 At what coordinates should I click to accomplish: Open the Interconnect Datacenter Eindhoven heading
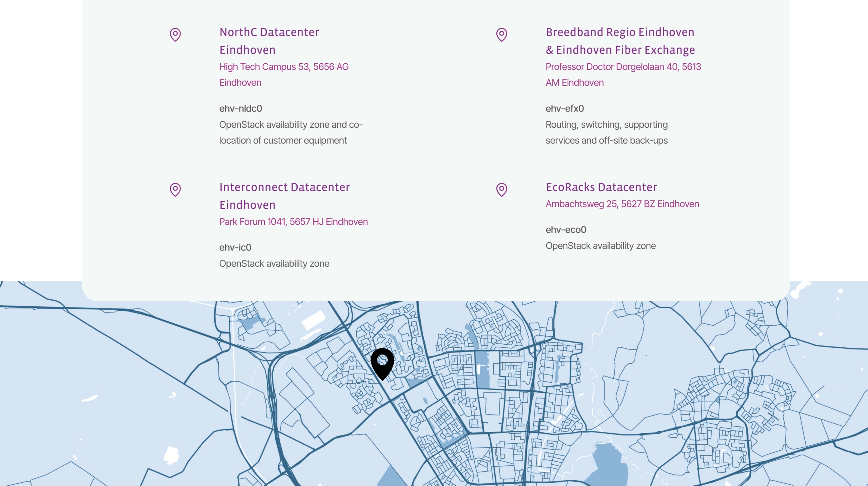click(x=284, y=196)
